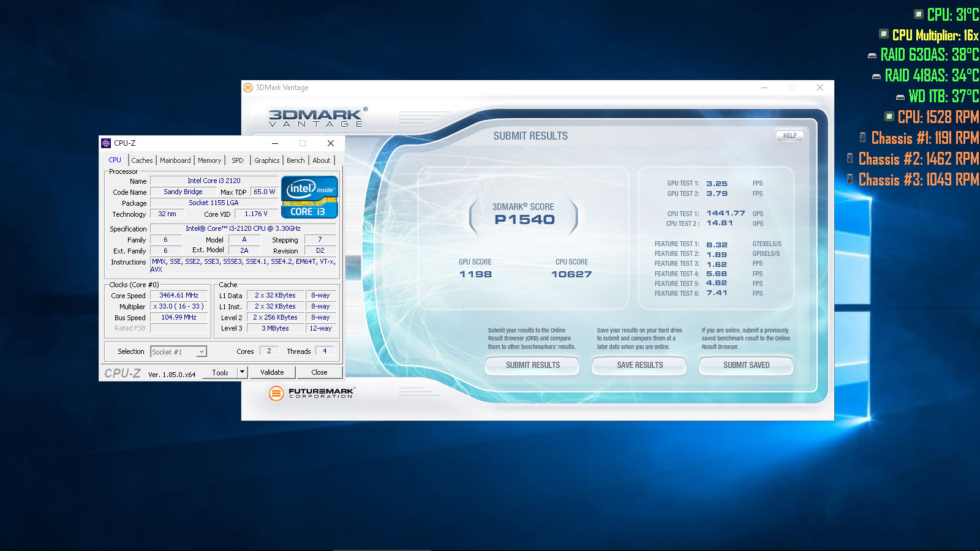Open the About tab in CPU-Z

click(322, 160)
